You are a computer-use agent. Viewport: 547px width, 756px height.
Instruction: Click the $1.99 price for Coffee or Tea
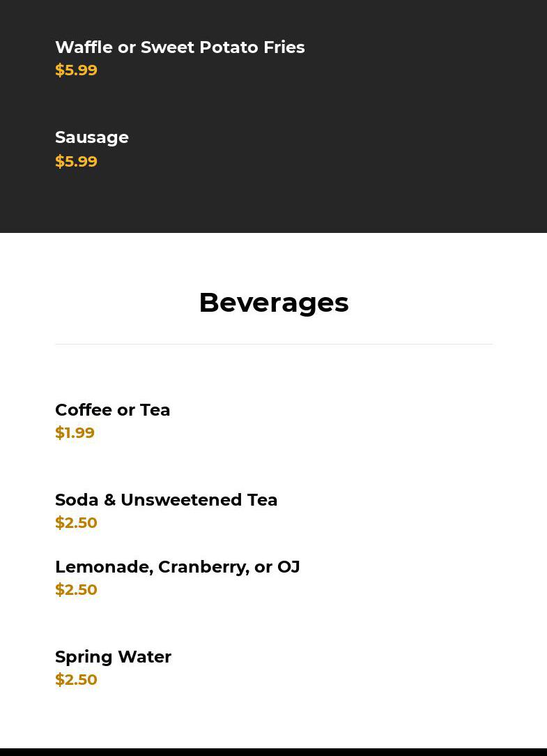[x=75, y=433]
